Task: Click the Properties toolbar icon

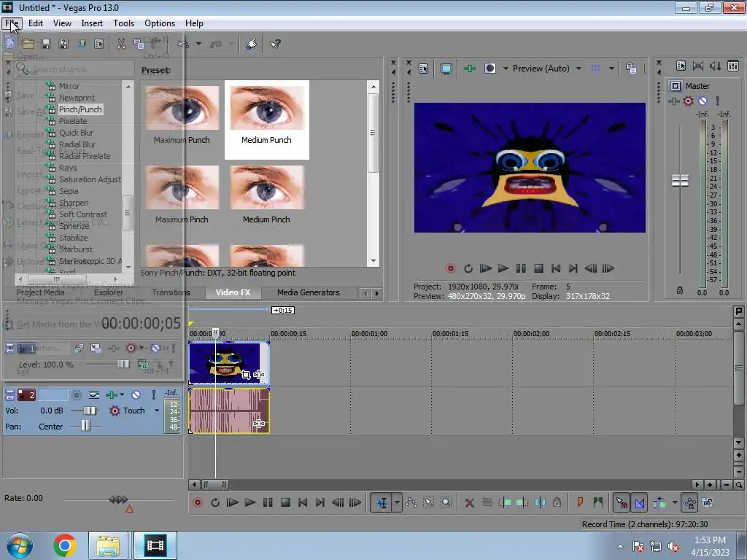Action: (x=99, y=44)
